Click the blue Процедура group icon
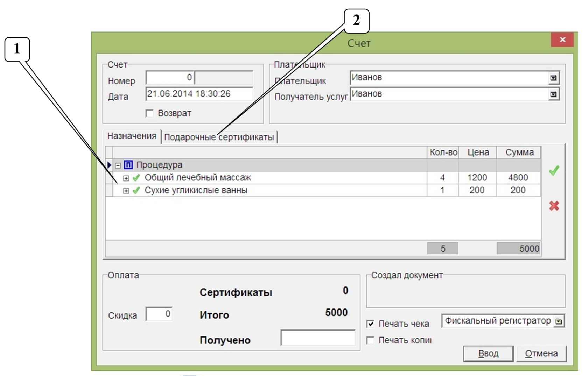This screenshot has height=376, width=588. click(128, 165)
